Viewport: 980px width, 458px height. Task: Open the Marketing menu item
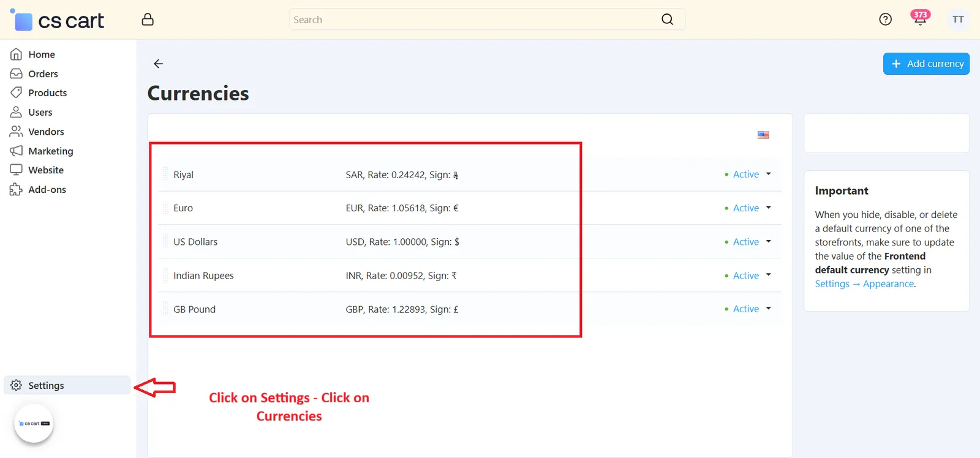42,151
